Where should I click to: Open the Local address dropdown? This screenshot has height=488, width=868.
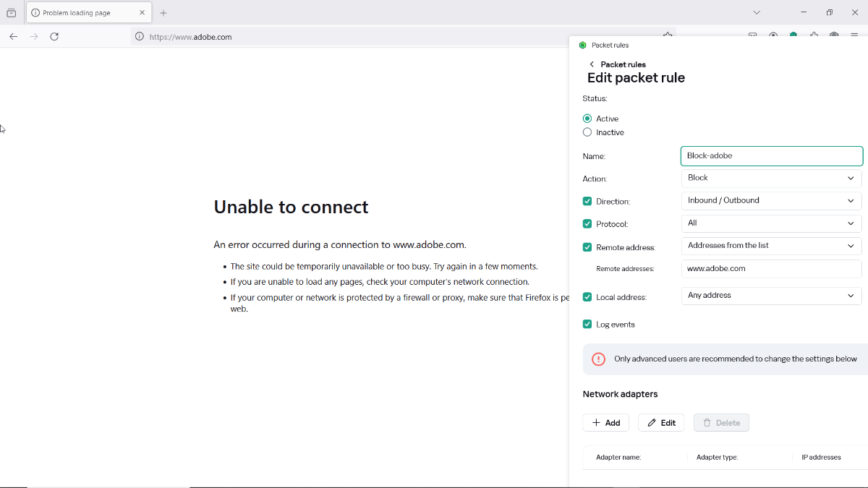pyautogui.click(x=771, y=296)
